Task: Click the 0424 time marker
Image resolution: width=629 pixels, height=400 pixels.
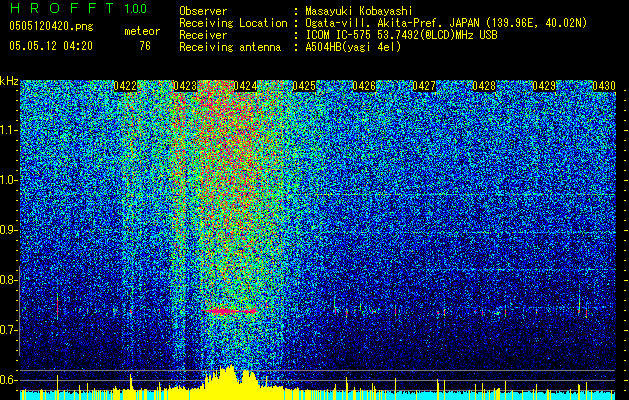Action: click(x=245, y=86)
